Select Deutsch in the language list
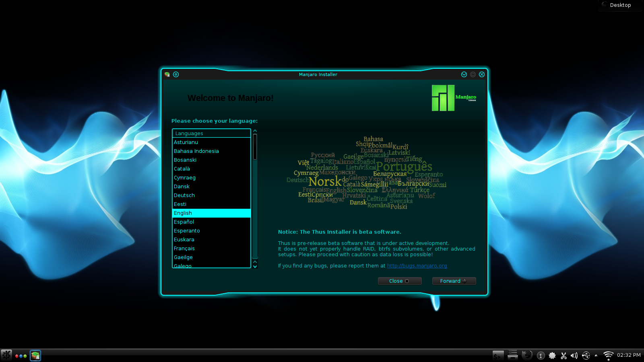The height and width of the screenshot is (362, 644). coord(211,195)
